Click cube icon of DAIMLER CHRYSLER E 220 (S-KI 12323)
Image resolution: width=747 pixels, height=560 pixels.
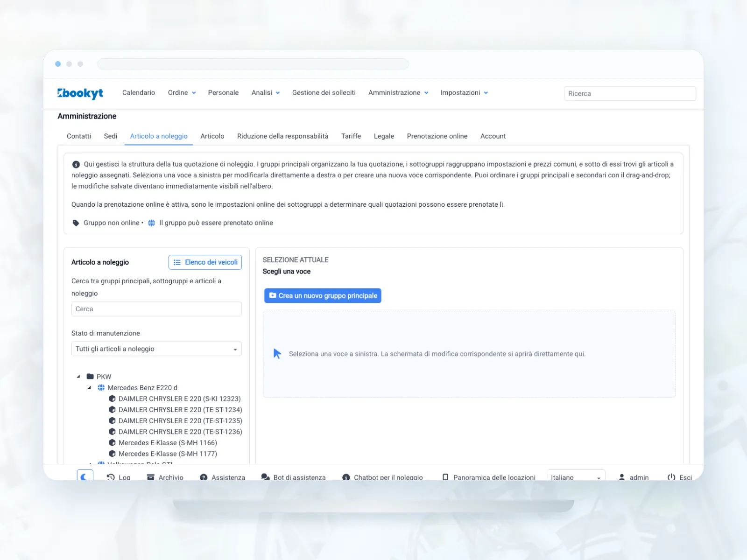112,399
